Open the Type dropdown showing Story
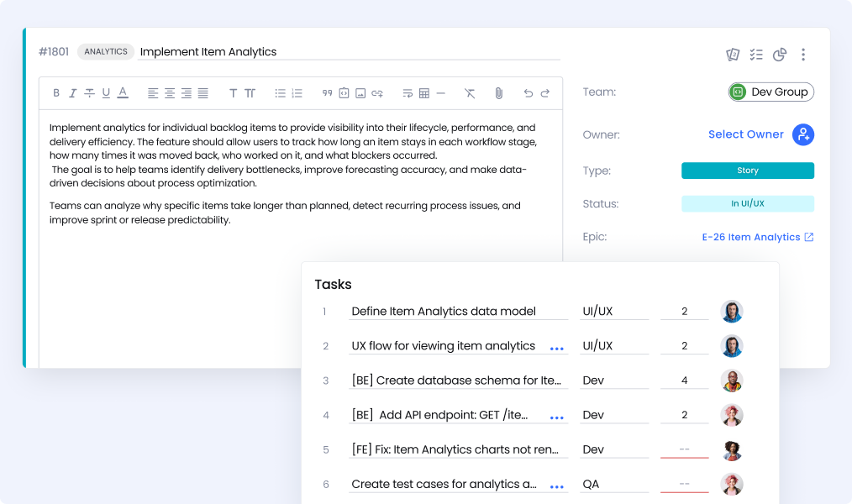Viewport: 852px width, 504px height. [x=747, y=171]
